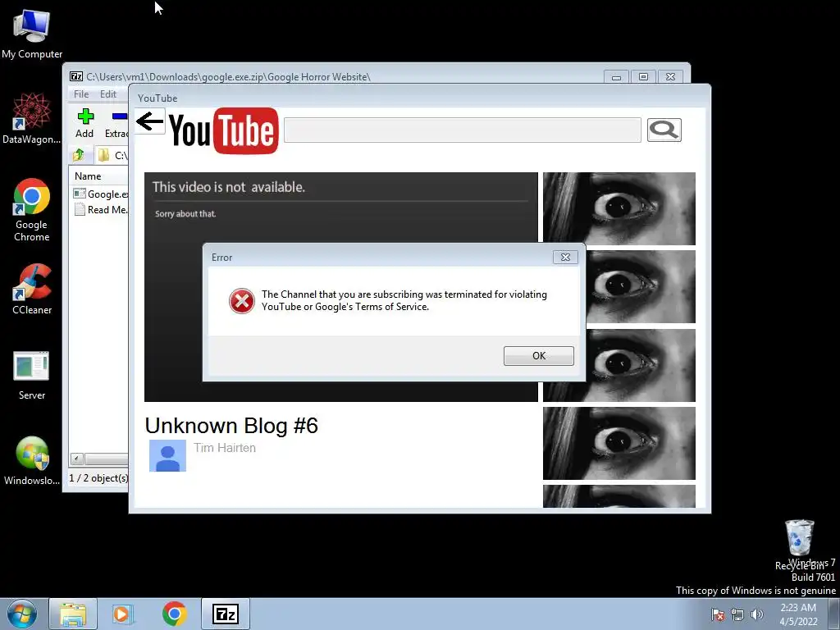
Task: Maximize the 7-Zip window
Action: tap(643, 77)
